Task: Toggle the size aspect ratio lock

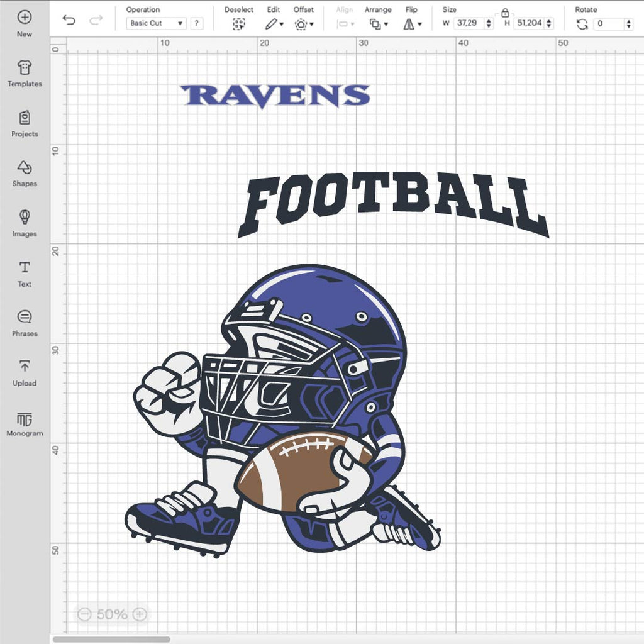Action: click(x=505, y=13)
